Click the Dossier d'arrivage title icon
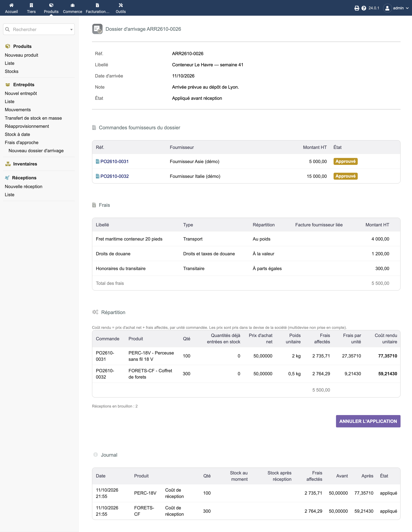This screenshot has height=532, width=412. (x=97, y=29)
